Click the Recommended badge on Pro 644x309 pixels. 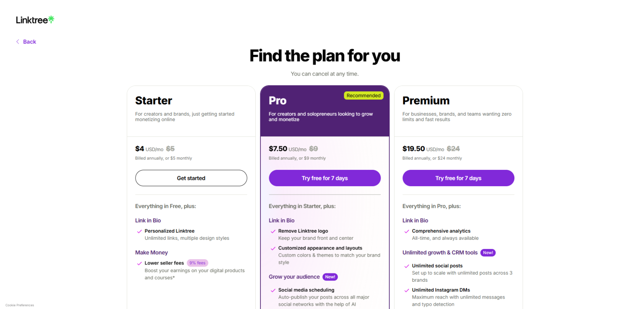pyautogui.click(x=364, y=96)
